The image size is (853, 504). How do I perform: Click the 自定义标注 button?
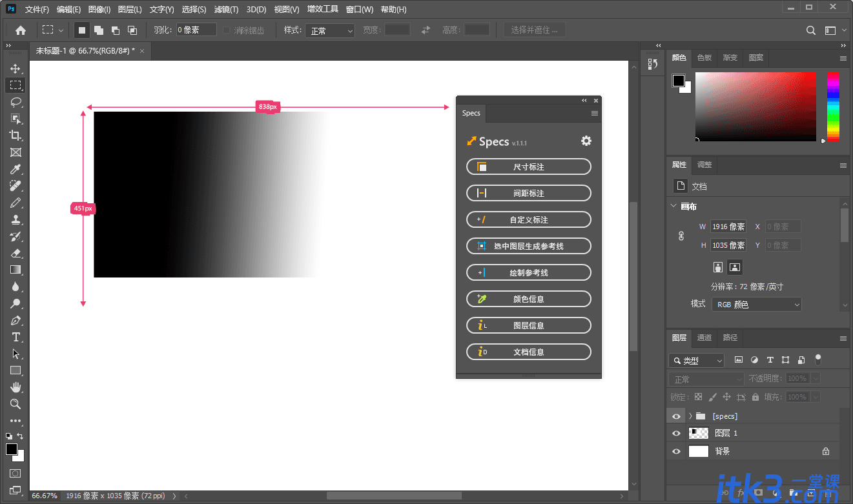coord(528,219)
